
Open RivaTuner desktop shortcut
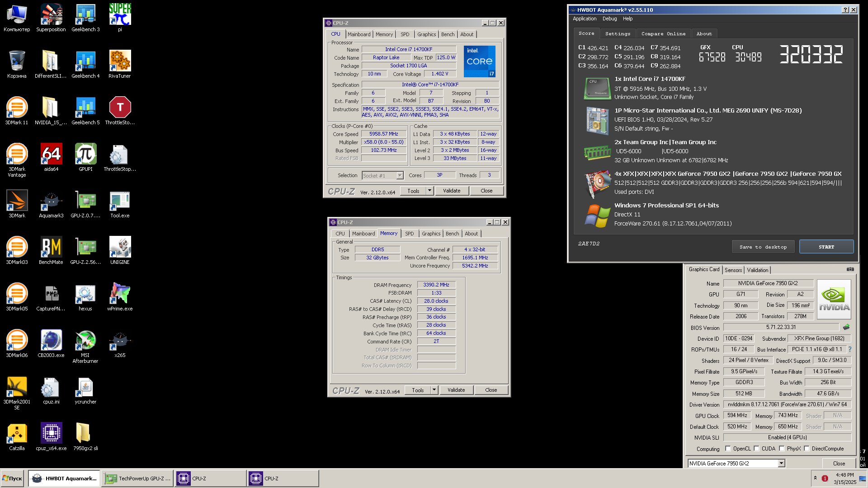120,65
